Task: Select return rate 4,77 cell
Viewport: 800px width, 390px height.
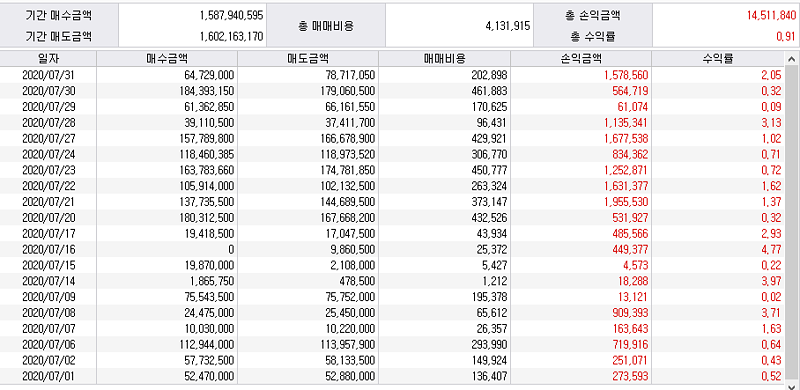Action: click(771, 249)
